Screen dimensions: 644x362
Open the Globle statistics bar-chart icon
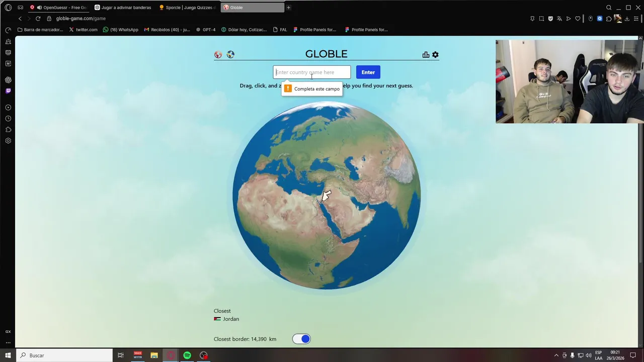click(x=426, y=55)
